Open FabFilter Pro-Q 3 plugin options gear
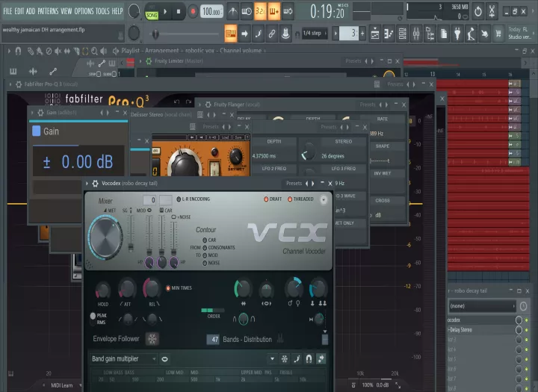538x392 pixels. coord(19,84)
